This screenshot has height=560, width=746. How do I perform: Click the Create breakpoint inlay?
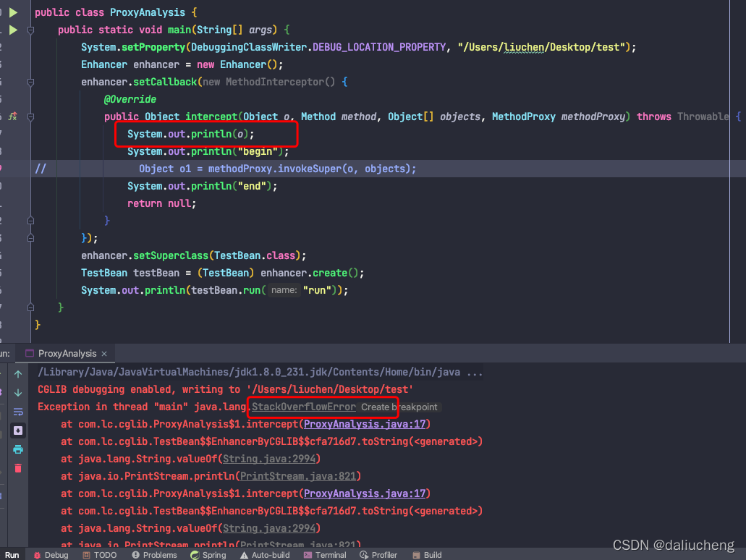coord(399,407)
